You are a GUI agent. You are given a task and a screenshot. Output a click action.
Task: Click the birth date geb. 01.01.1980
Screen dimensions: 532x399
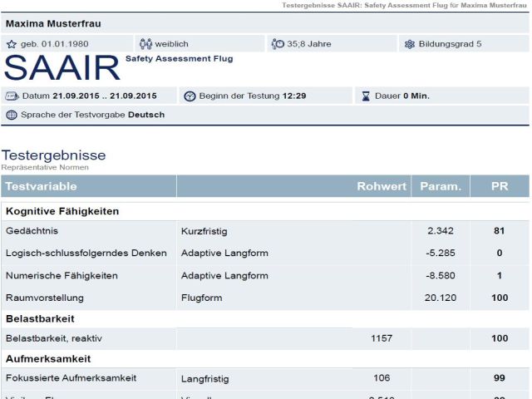pyautogui.click(x=55, y=44)
